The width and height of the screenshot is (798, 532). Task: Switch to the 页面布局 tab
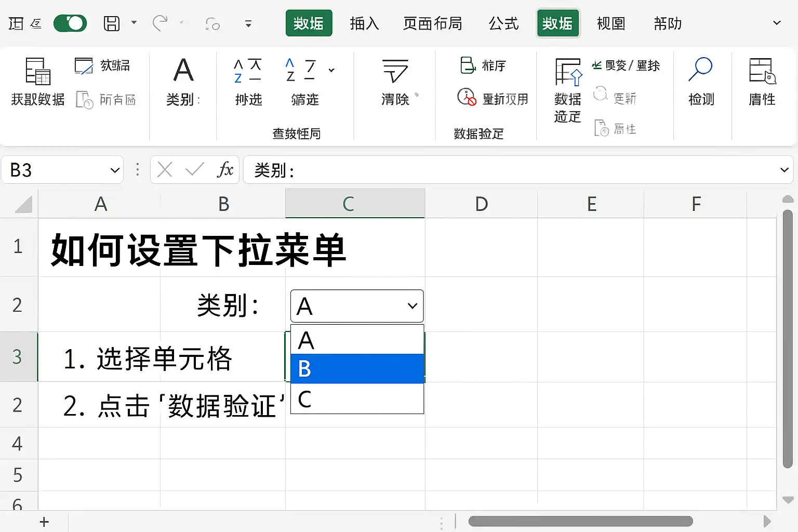432,23
